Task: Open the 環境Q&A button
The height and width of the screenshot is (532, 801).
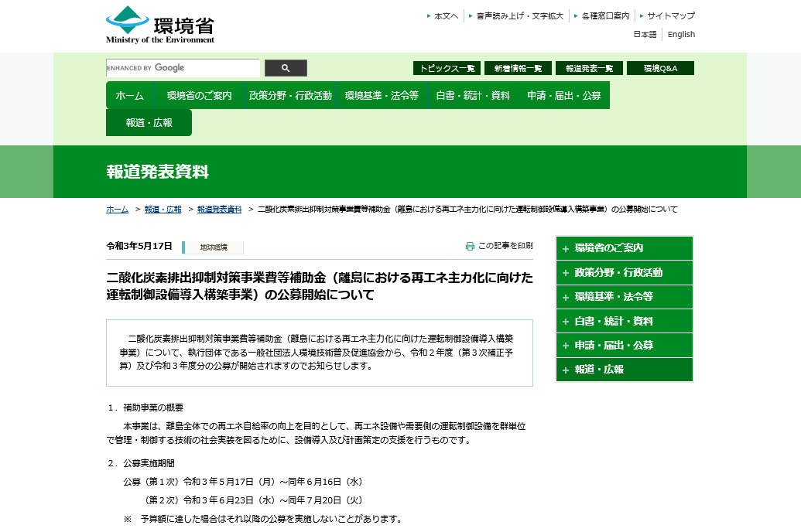Action: [x=660, y=68]
